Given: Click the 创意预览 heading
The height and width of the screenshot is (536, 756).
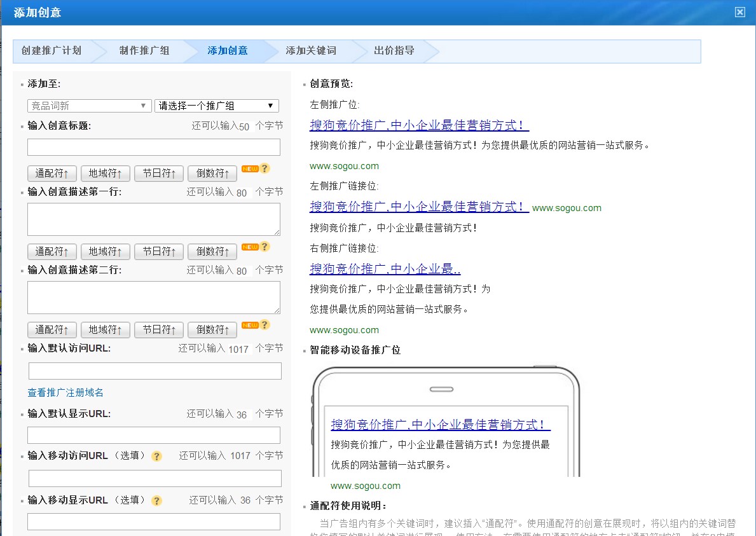Looking at the screenshot, I should tap(331, 84).
